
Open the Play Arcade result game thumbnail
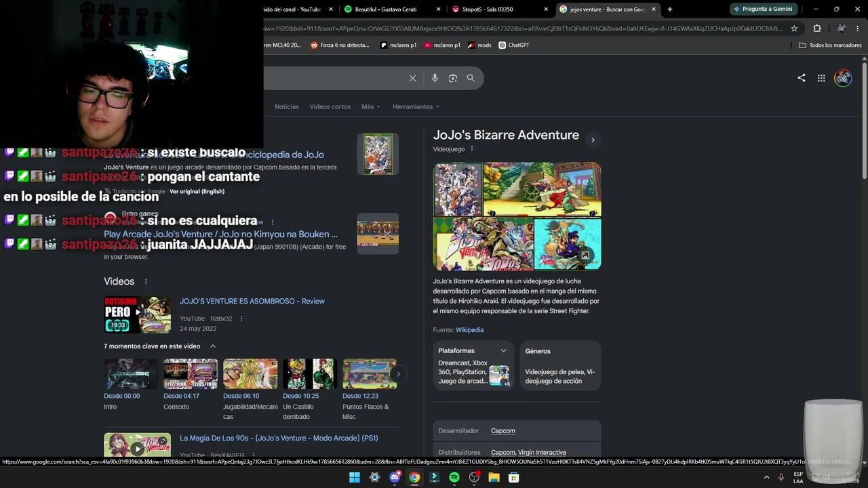coord(378,234)
